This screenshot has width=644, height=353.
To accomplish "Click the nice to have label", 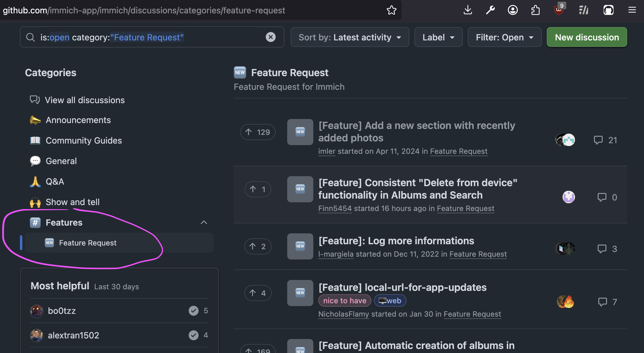I will click(x=345, y=300).
